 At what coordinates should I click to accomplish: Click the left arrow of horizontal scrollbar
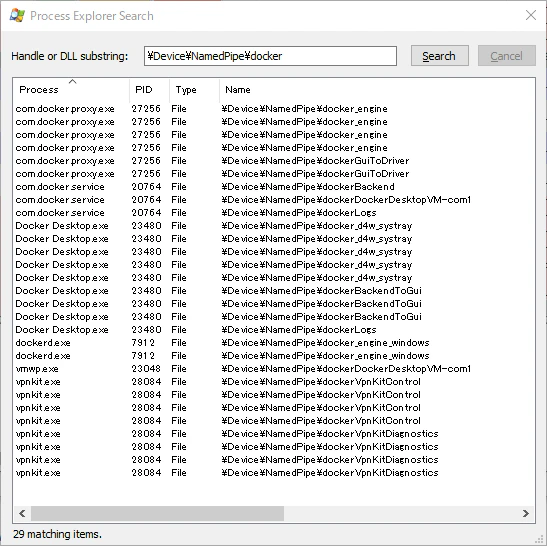pyautogui.click(x=22, y=513)
